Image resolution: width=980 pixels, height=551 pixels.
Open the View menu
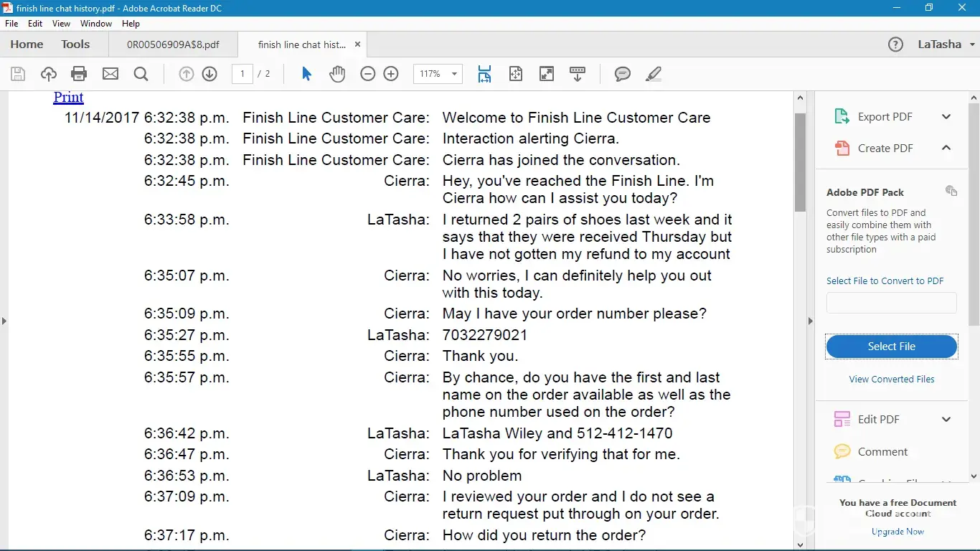[61, 24]
